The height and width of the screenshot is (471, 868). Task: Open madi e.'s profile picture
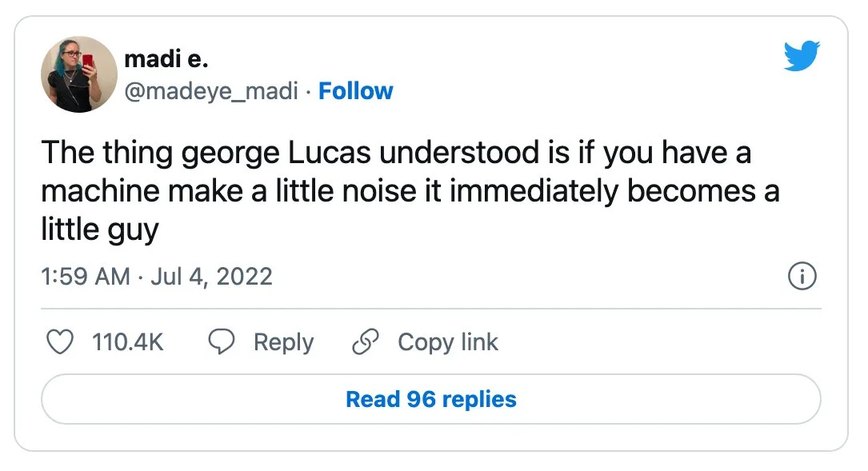pyautogui.click(x=79, y=74)
